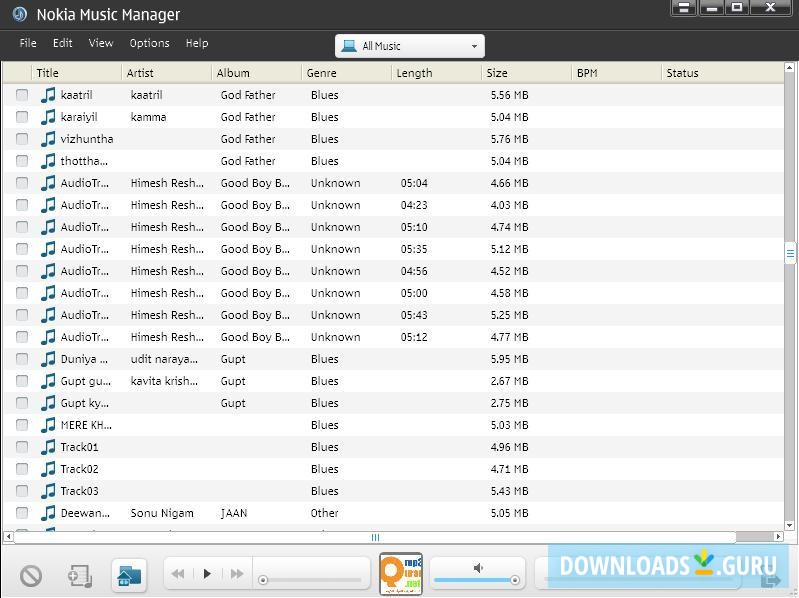Image resolution: width=799 pixels, height=598 pixels.
Task: Click the scroll left arrow
Action: (8, 537)
